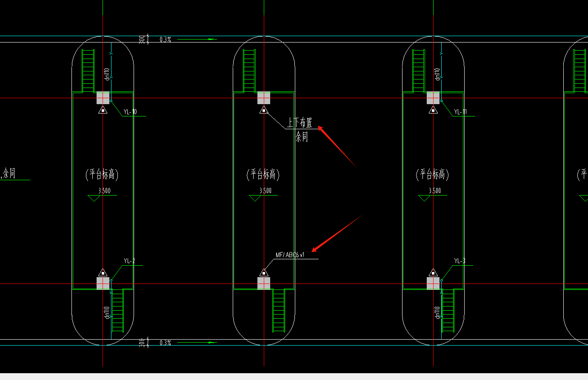Select the green stair symbol beside dn110 below YL-3
The height and width of the screenshot is (380, 588).
(x=448, y=310)
